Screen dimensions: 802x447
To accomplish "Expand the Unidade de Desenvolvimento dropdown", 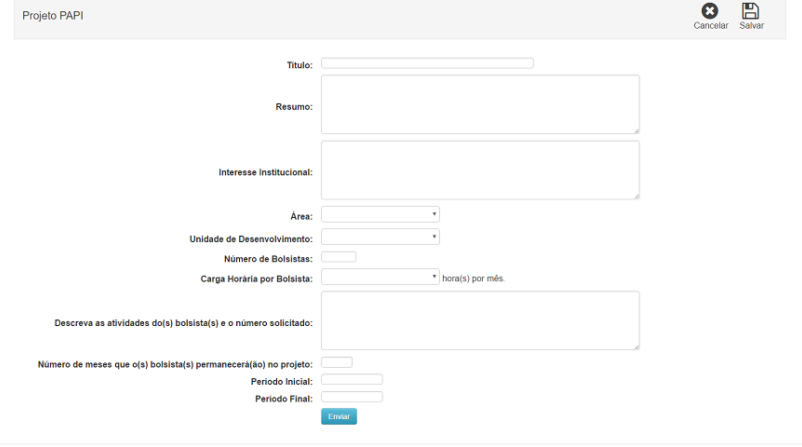I will coord(380,237).
